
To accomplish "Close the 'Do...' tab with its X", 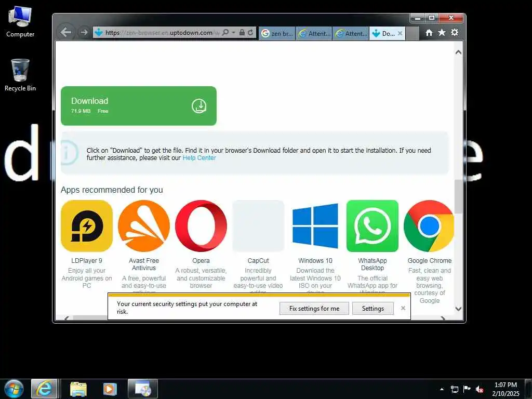I will (x=400, y=33).
